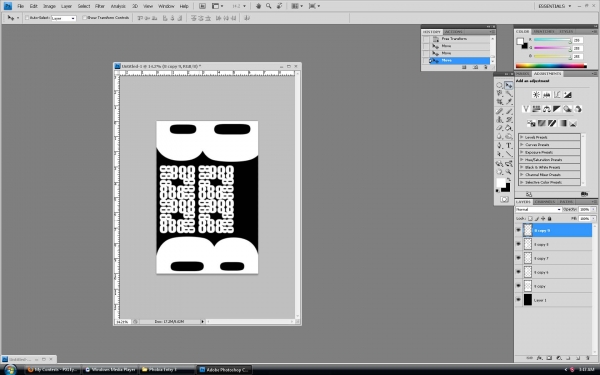Click the Windows Start button
The width and height of the screenshot is (600, 375).
pyautogui.click(x=10, y=370)
